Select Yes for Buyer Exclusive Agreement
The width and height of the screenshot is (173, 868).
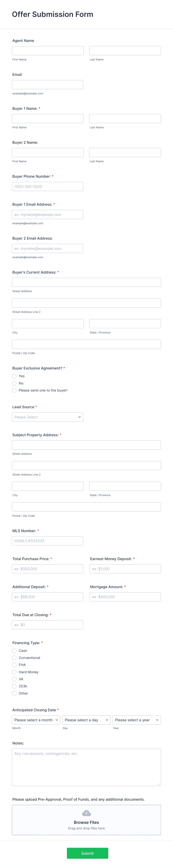click(x=15, y=376)
